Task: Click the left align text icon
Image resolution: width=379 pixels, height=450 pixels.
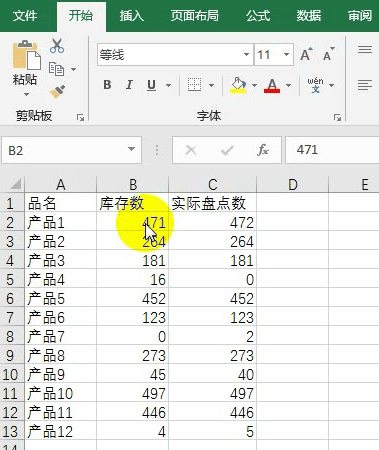Action: (x=365, y=85)
